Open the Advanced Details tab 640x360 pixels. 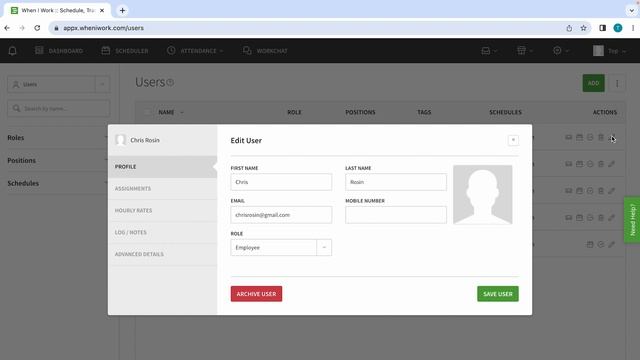pos(162,254)
